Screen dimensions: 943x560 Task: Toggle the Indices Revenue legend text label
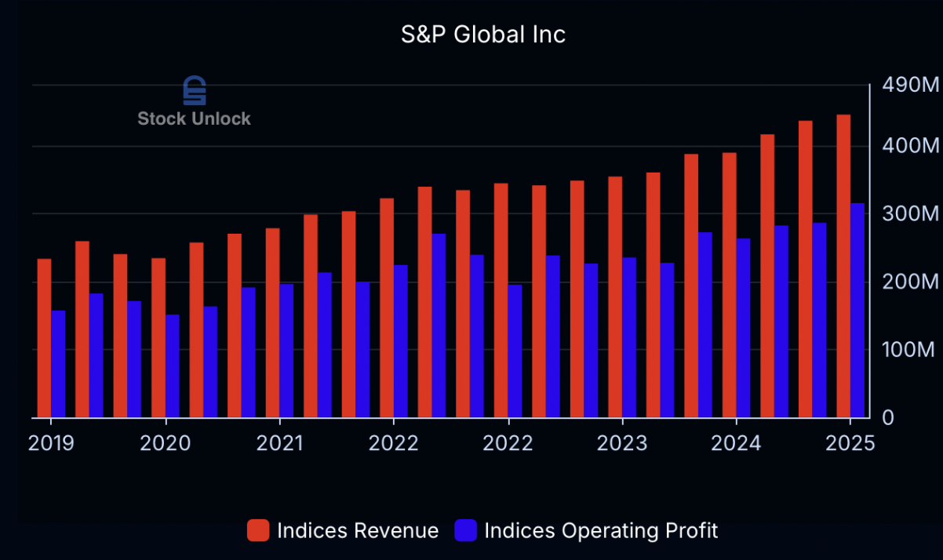(x=357, y=531)
